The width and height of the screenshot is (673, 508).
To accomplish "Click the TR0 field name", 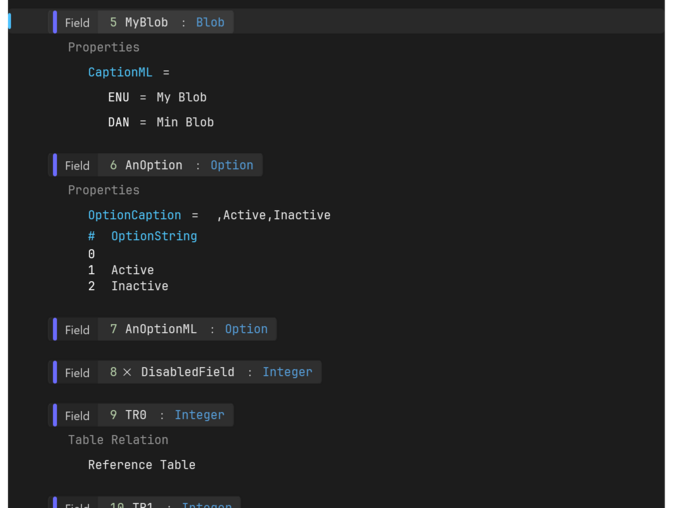I will click(136, 415).
